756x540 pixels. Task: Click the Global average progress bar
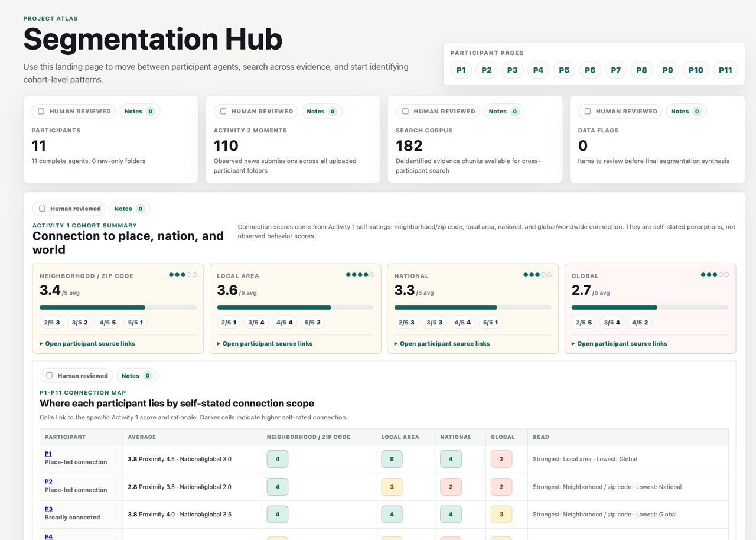coord(650,307)
